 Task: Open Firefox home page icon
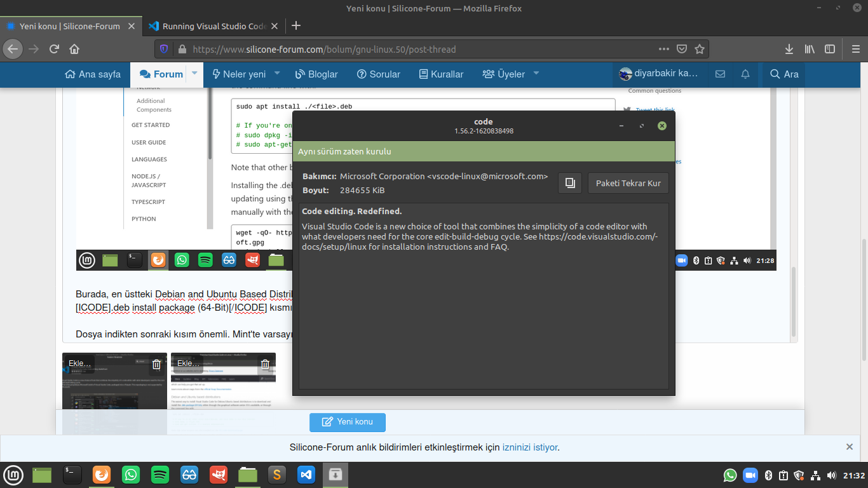tap(74, 49)
